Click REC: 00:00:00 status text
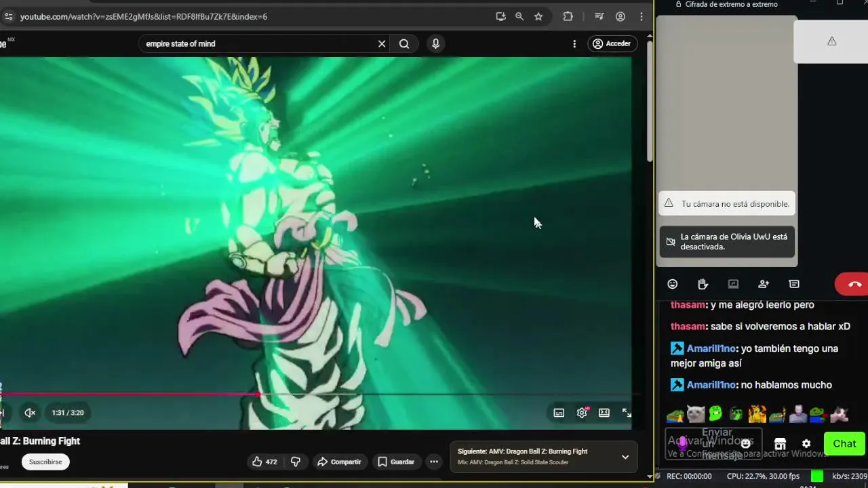 click(x=689, y=476)
